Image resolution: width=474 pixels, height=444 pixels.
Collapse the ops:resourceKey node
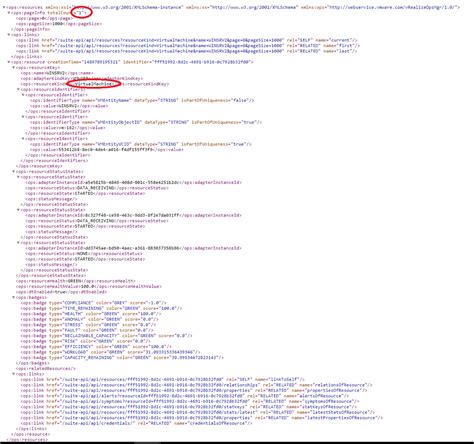[x=13, y=68]
